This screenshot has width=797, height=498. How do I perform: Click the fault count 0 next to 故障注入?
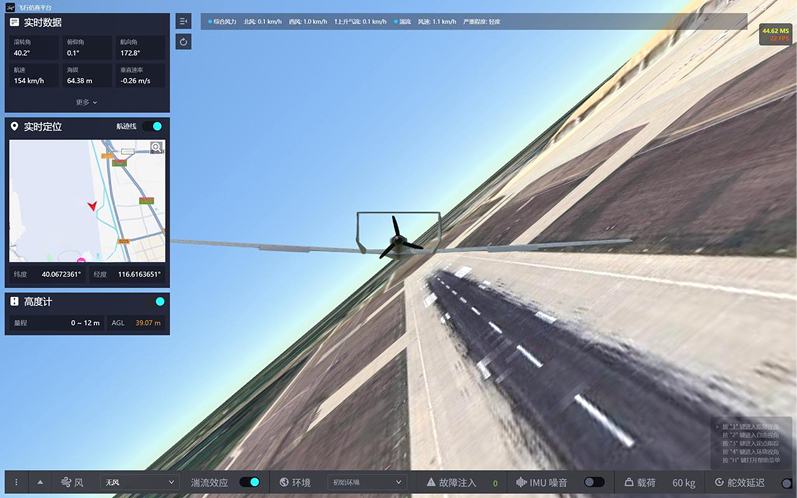point(495,483)
